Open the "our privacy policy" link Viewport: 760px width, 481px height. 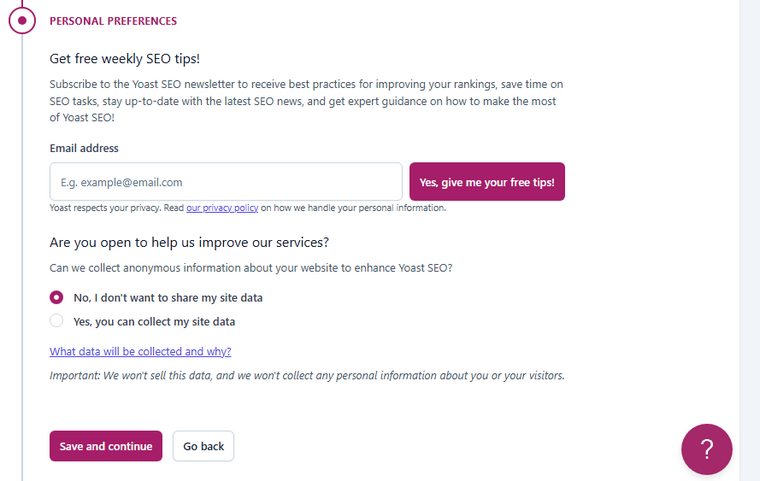pos(222,208)
